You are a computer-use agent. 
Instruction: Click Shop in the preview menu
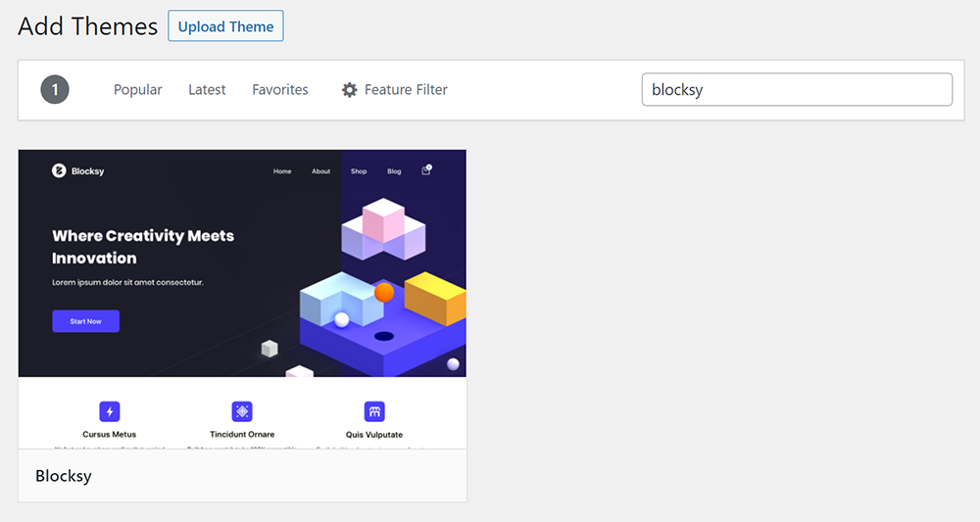[x=359, y=171]
